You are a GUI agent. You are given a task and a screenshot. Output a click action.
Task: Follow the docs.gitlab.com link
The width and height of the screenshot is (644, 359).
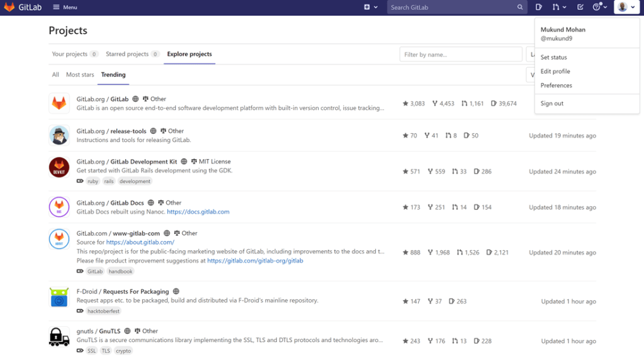tap(198, 212)
